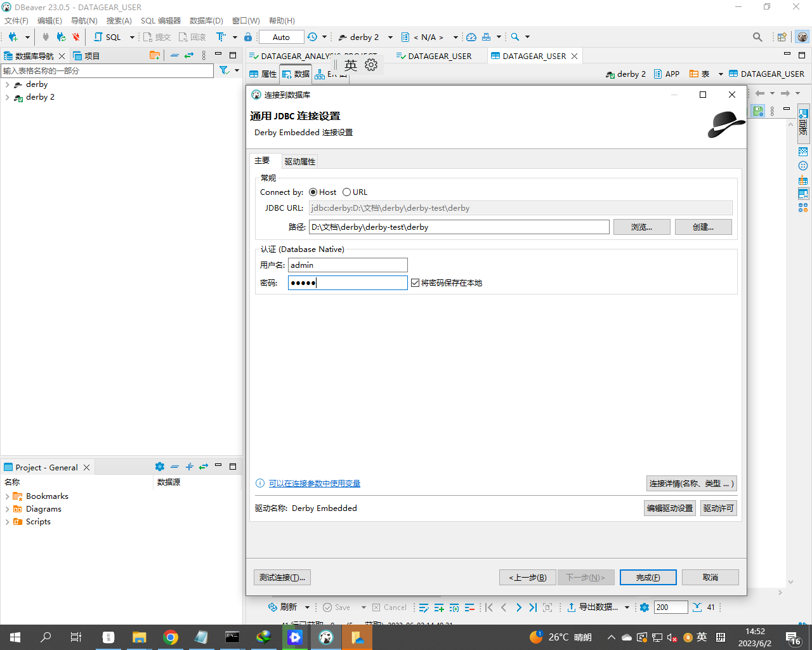Expand the derby 2 tree node
Screen dimensions: 812x650
(x=7, y=97)
